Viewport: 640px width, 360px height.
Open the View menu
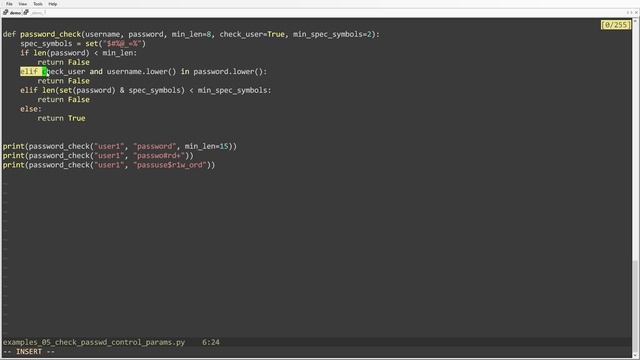point(22,4)
